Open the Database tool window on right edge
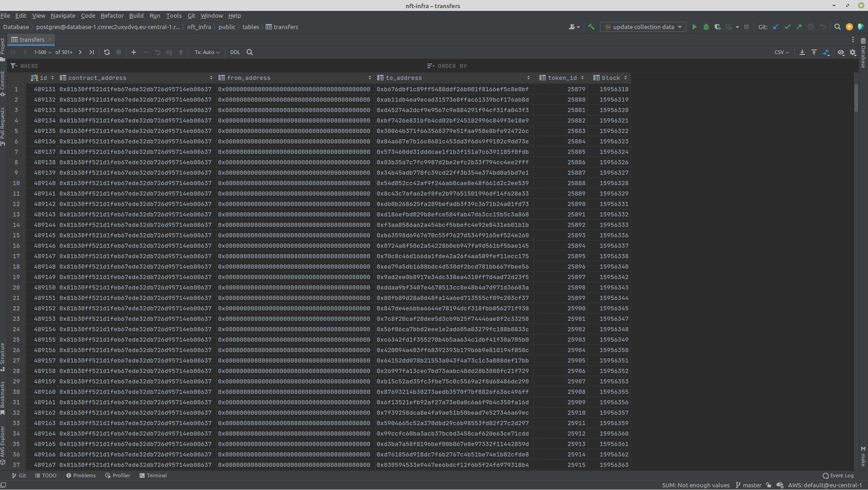 click(x=863, y=54)
